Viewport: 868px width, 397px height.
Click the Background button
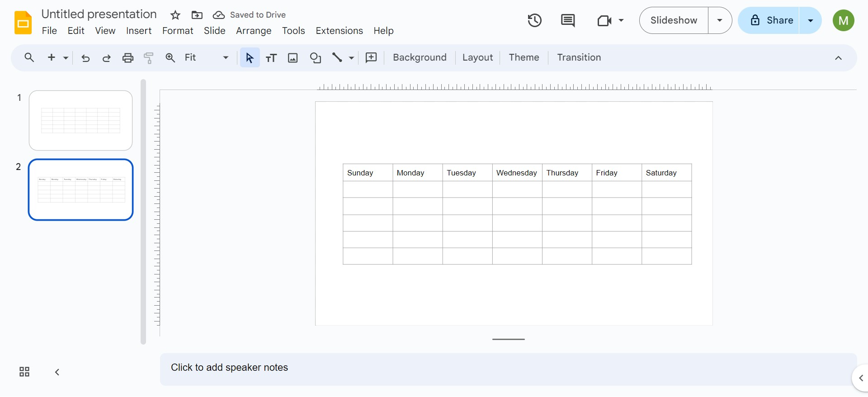click(420, 57)
